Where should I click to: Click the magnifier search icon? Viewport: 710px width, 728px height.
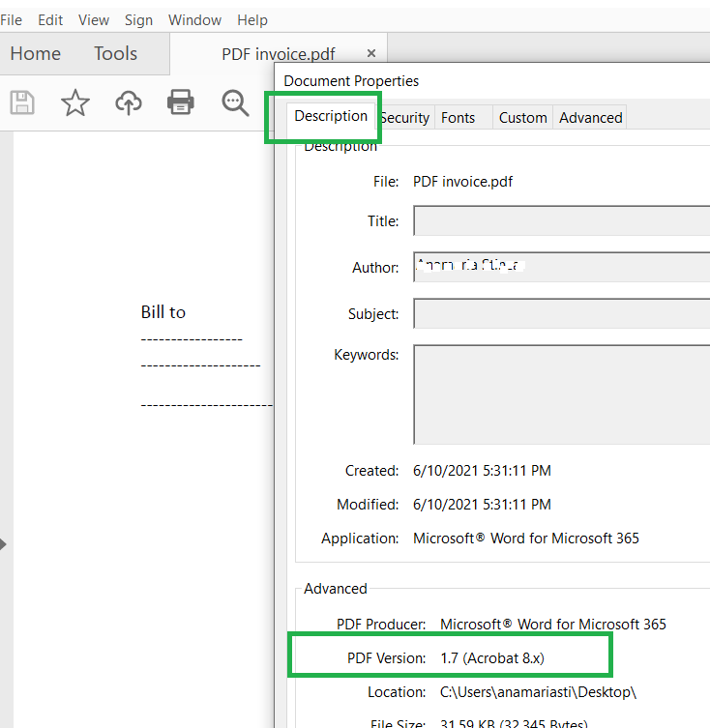(x=235, y=102)
